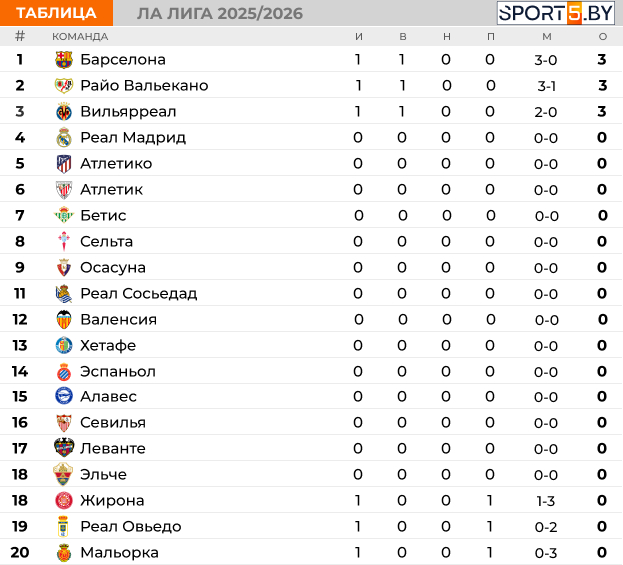
Task: Open the Мальорка team link
Action: [x=120, y=552]
